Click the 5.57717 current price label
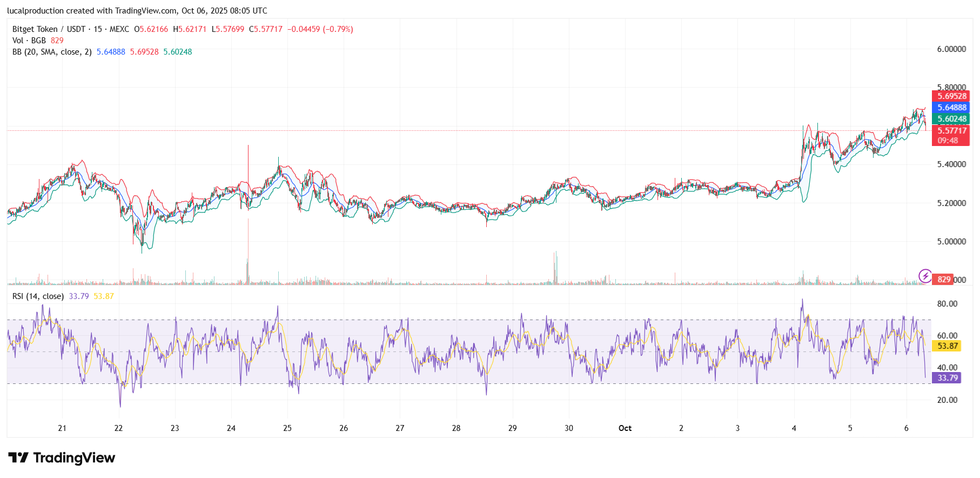 pos(951,131)
